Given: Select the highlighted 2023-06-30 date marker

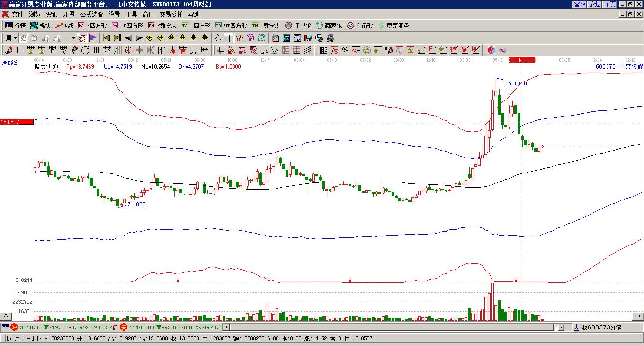Looking at the screenshot, I should (x=522, y=60).
